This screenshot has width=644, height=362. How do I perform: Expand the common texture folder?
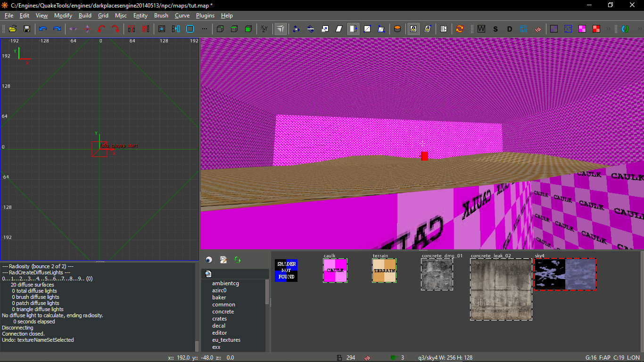223,304
